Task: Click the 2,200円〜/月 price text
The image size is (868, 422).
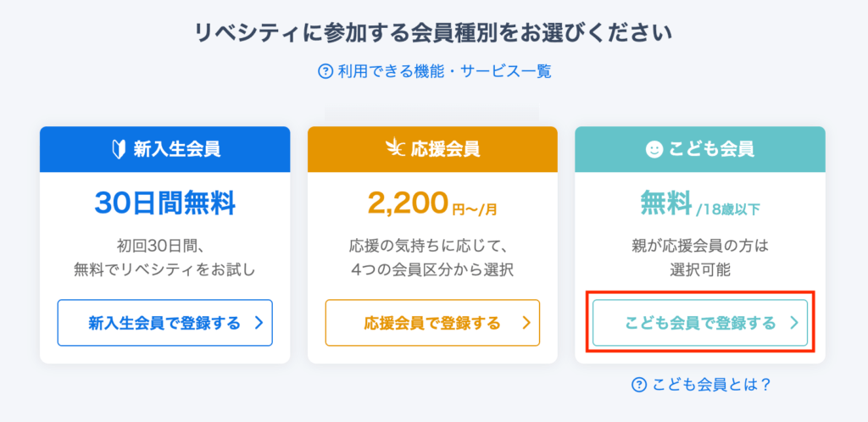Action: point(432,203)
